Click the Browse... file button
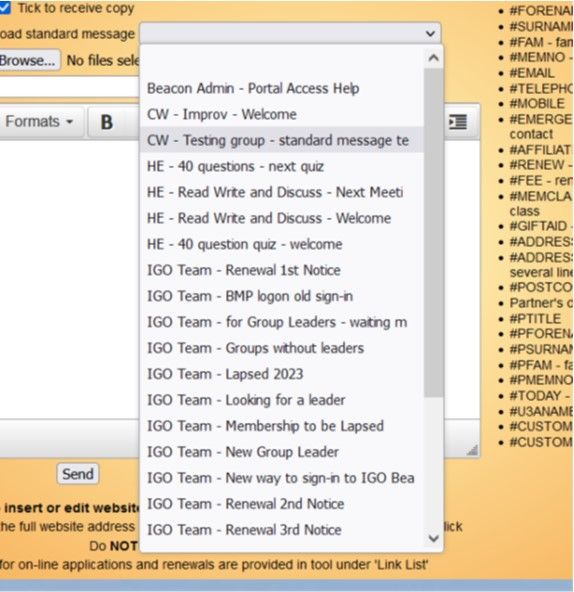This screenshot has height=592, width=574. (29, 60)
